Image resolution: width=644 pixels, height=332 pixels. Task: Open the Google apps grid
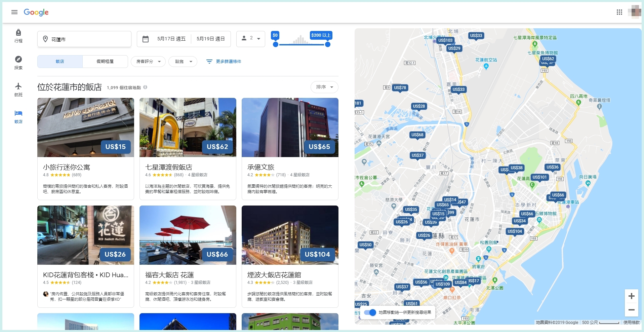click(x=619, y=12)
